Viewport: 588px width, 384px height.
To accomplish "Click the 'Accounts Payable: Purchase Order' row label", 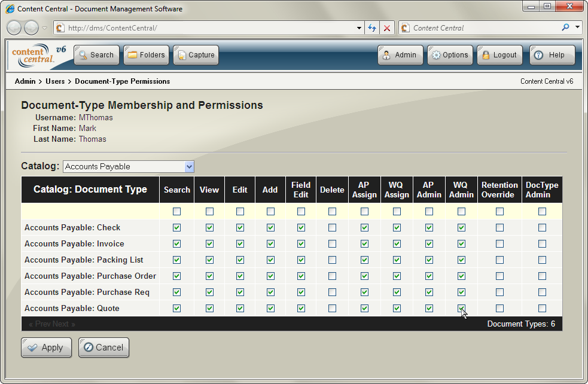I will click(x=90, y=276).
